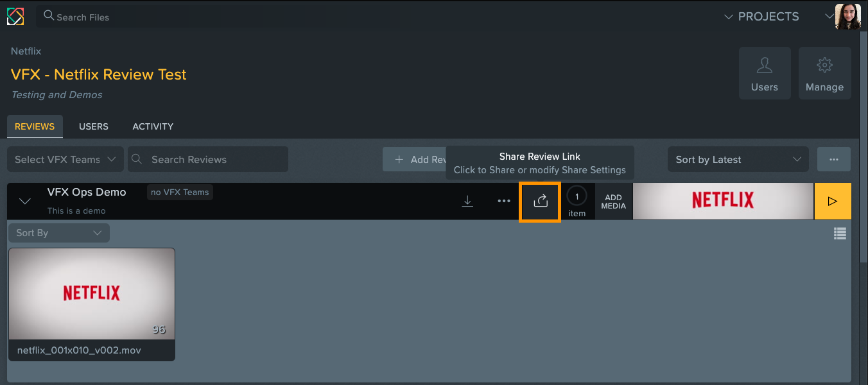Open the netflix_001x010_v002.mov thumbnail

click(x=92, y=294)
